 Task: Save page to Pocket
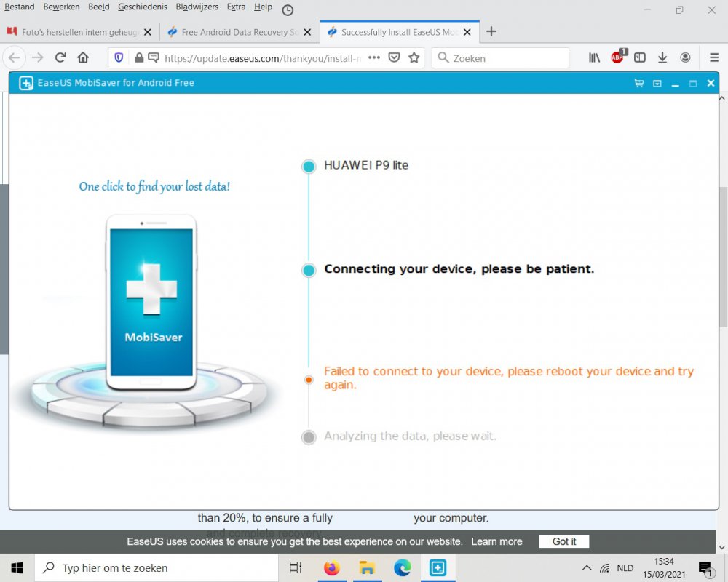tap(394, 57)
